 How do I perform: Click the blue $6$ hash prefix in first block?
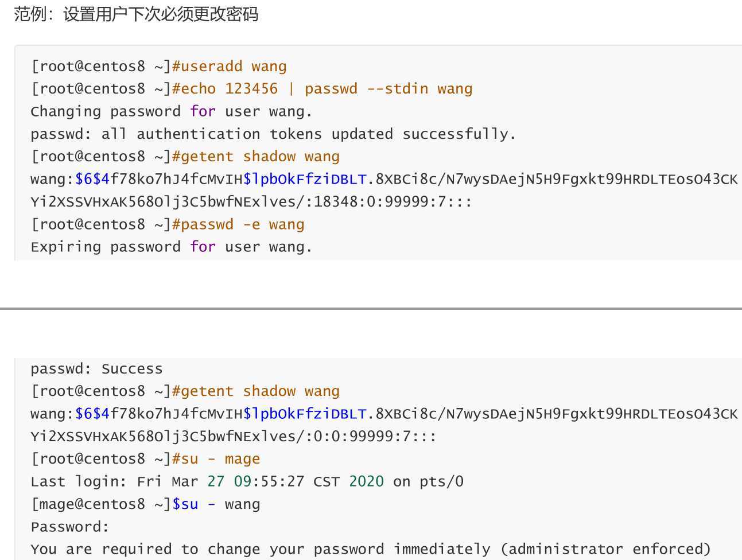[x=92, y=179]
